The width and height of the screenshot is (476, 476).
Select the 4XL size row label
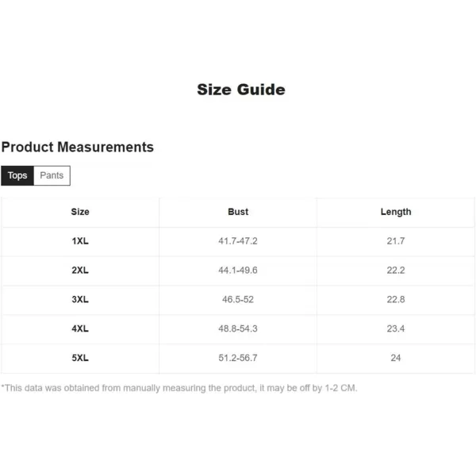pos(80,328)
